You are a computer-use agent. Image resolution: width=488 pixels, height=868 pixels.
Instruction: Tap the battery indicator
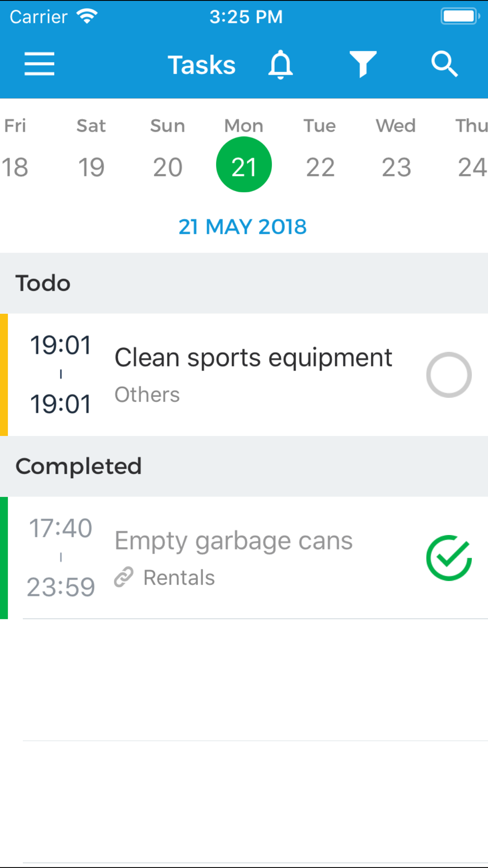(x=460, y=17)
